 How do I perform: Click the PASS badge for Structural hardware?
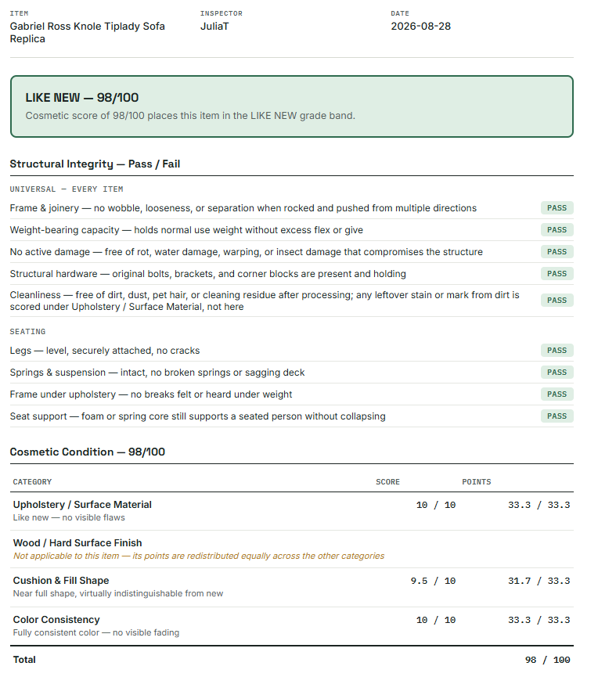tap(557, 274)
